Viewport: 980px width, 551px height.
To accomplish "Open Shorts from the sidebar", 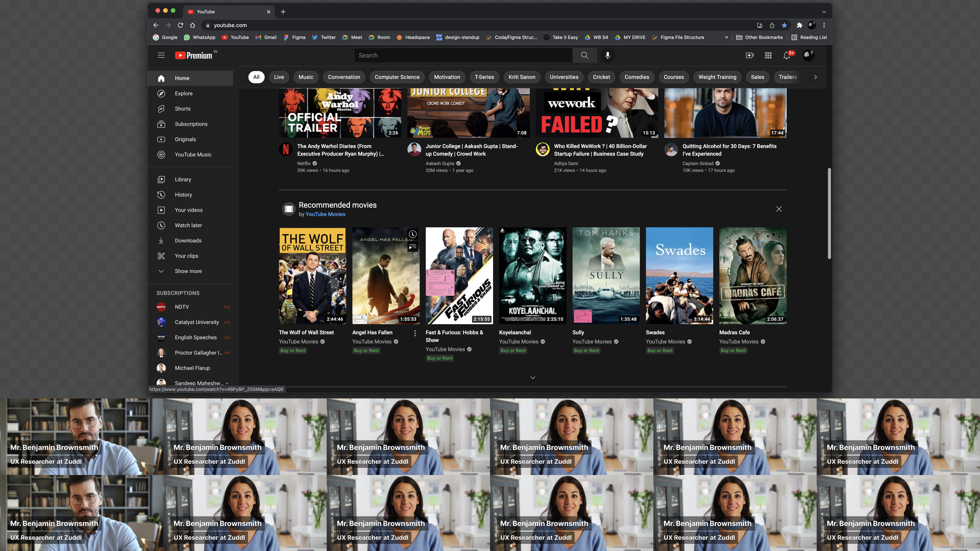I will click(183, 109).
